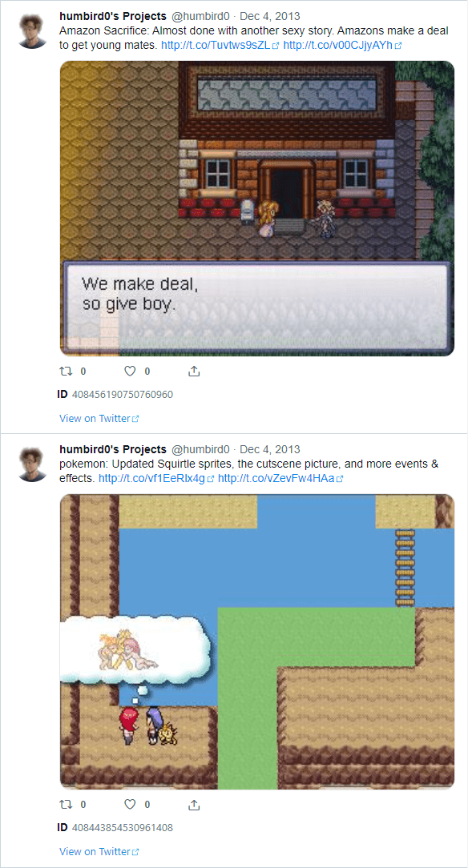Open link t.co/v00CJjyAYh
468x868 pixels.
[x=341, y=46]
